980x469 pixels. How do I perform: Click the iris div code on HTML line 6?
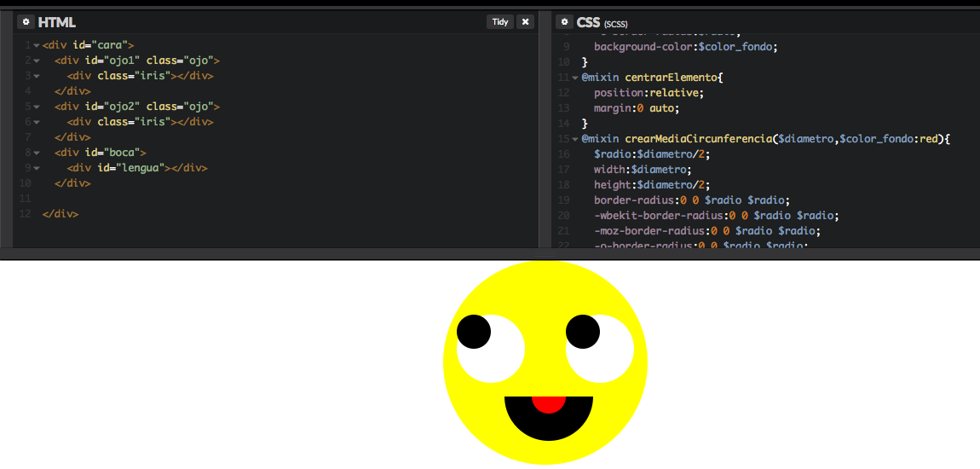pyautogui.click(x=140, y=122)
